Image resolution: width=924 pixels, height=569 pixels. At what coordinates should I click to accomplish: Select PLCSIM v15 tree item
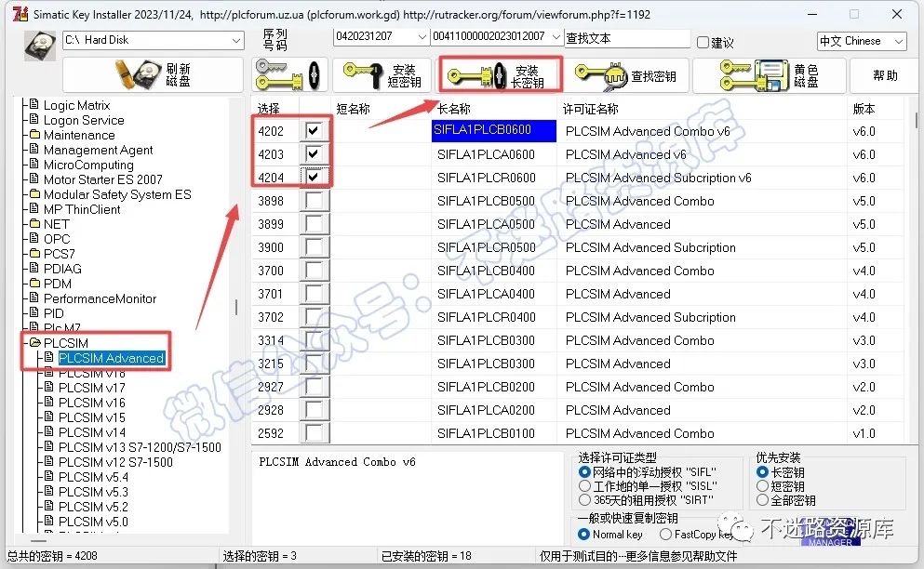[92, 417]
